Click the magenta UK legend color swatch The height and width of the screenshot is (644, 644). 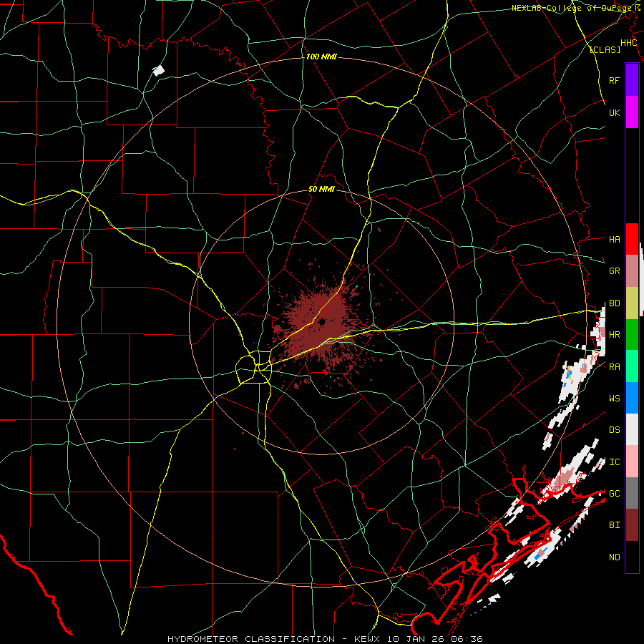point(632,112)
